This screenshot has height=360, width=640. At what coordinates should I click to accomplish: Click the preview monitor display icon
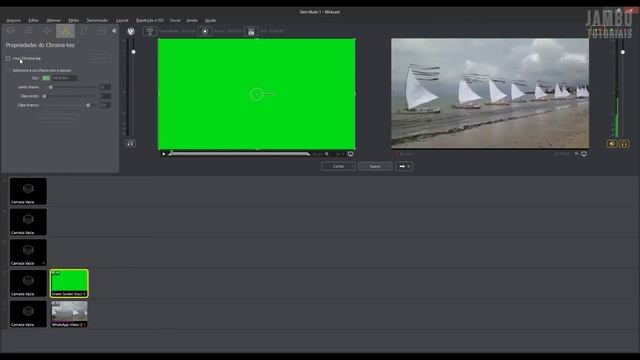click(x=351, y=154)
